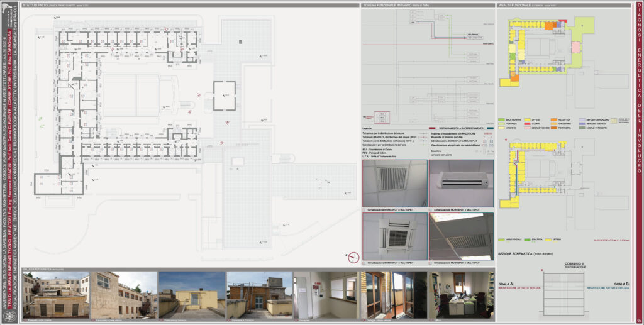Open the gallery photo of the office with desk
Image resolution: width=644 pixels, height=325 pixels.
tap(461, 295)
